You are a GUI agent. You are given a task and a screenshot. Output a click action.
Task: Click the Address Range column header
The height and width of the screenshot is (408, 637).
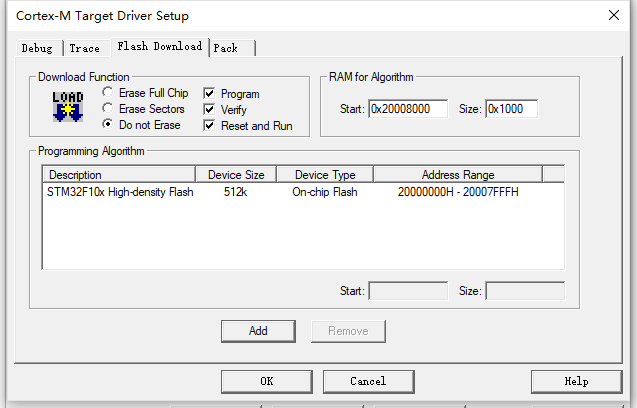click(458, 175)
